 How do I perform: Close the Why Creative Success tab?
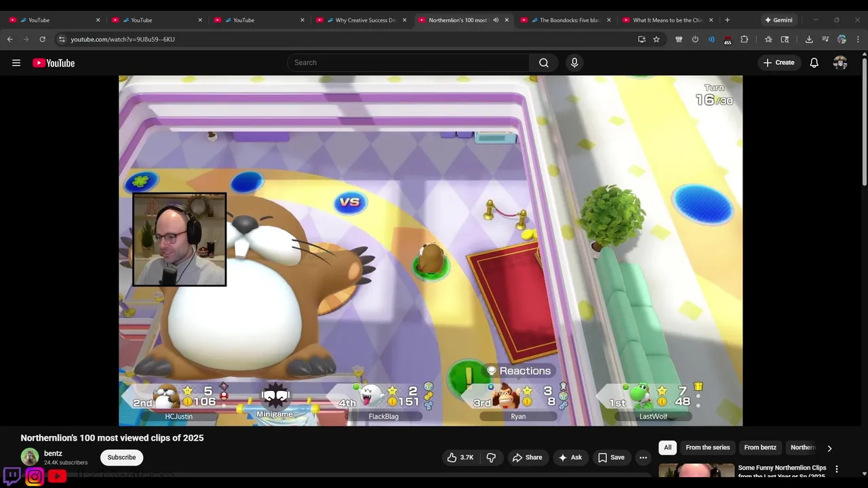pos(405,20)
